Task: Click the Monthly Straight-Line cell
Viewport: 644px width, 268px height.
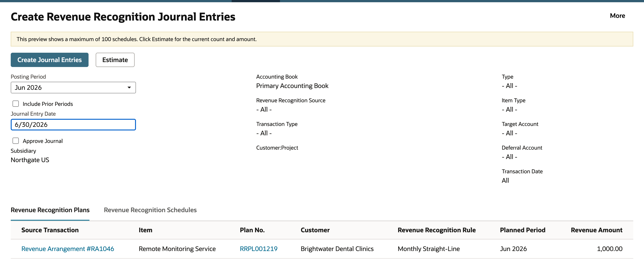Action: 429,249
